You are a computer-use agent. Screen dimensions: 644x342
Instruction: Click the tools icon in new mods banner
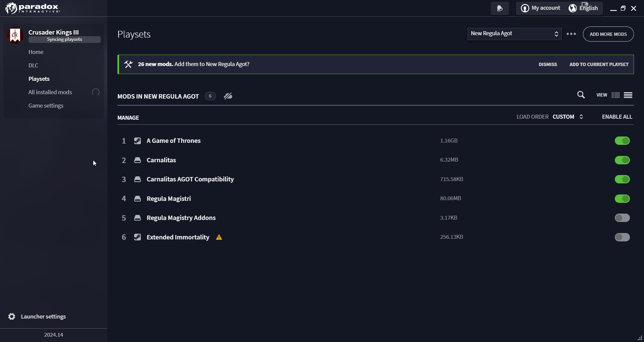tap(128, 64)
